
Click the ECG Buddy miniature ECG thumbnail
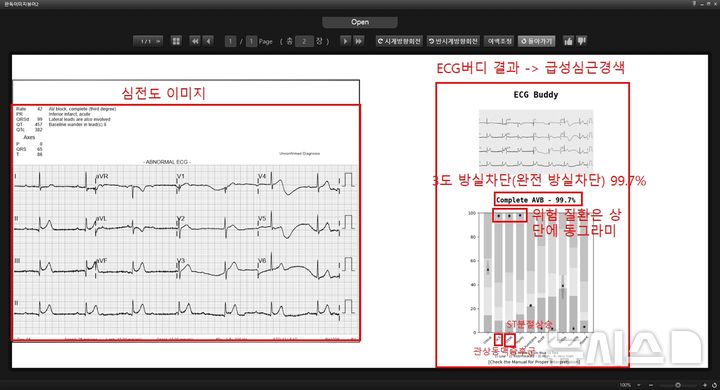click(x=536, y=140)
